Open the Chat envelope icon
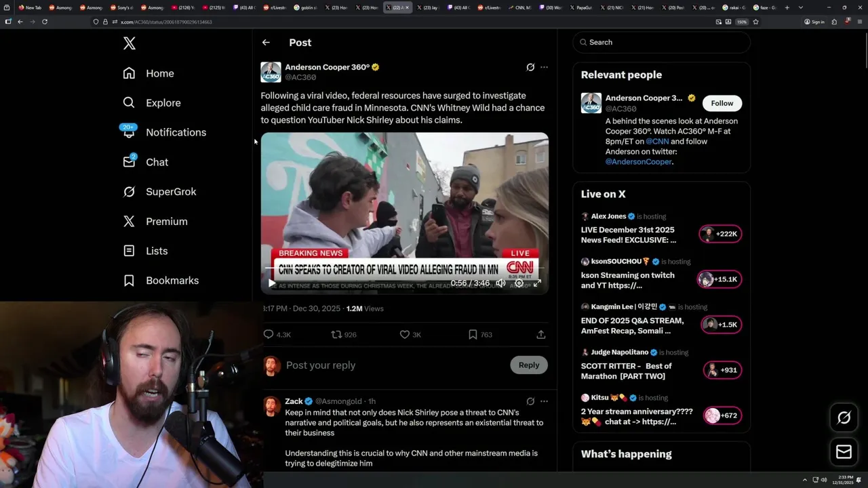Image resolution: width=868 pixels, height=488 pixels. click(x=129, y=162)
